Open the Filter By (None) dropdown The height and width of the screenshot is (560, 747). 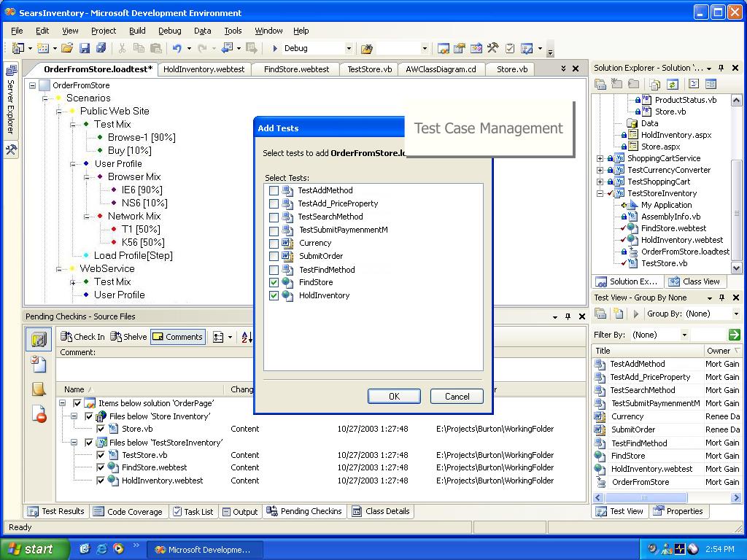pos(684,335)
